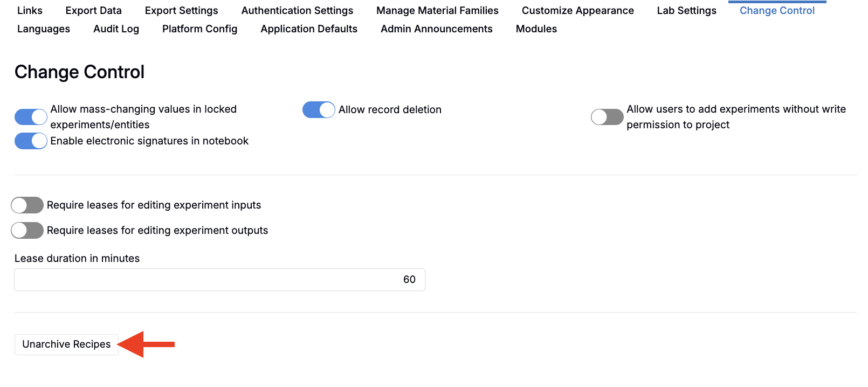Open Platform Config tab
This screenshot has height=387, width=868.
pos(199,29)
